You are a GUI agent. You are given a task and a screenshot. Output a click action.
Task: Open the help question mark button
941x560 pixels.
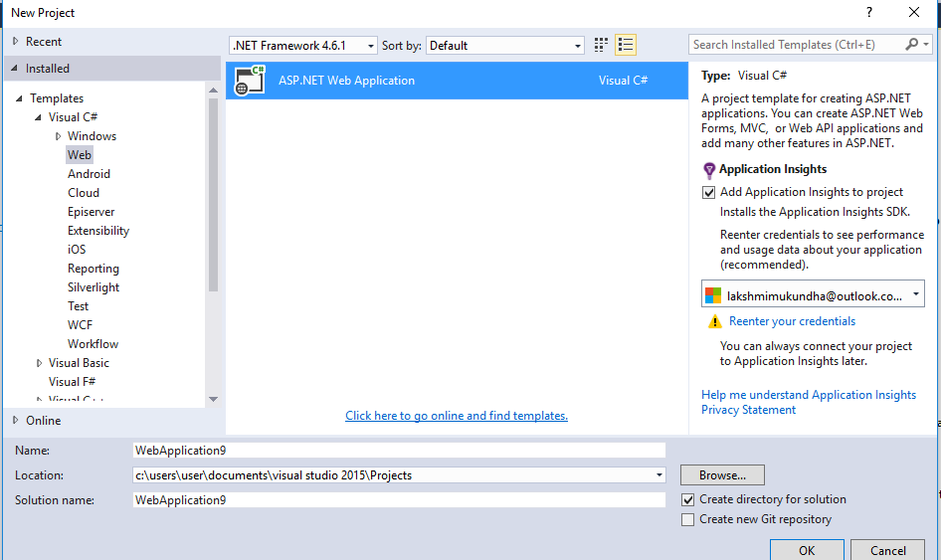coord(869,12)
